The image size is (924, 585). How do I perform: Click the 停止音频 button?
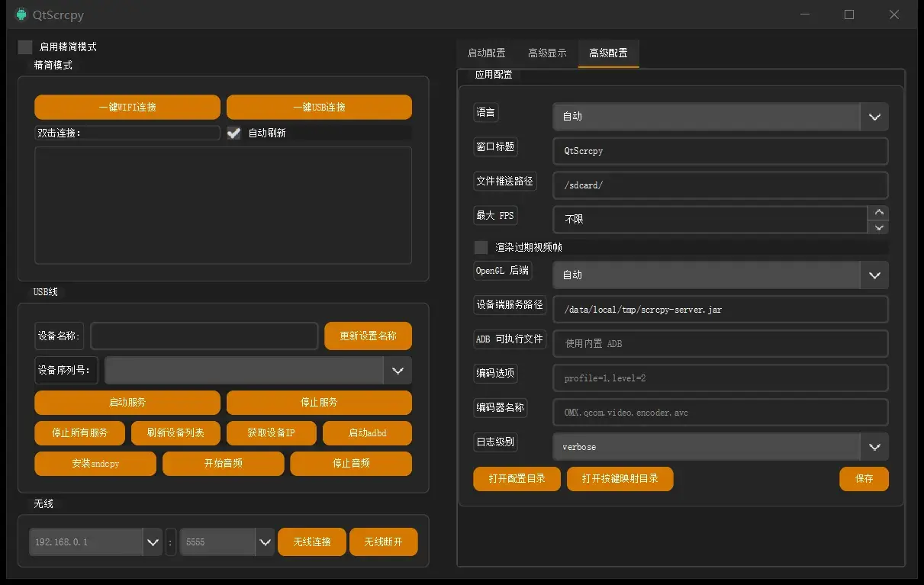pyautogui.click(x=351, y=463)
